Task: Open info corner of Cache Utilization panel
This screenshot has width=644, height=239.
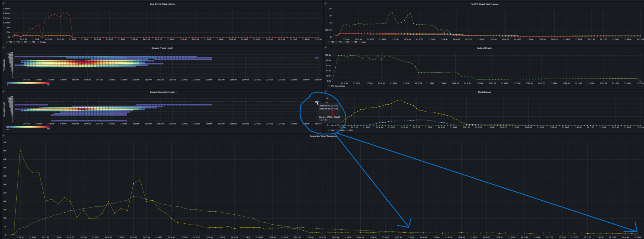Action: coord(325,47)
